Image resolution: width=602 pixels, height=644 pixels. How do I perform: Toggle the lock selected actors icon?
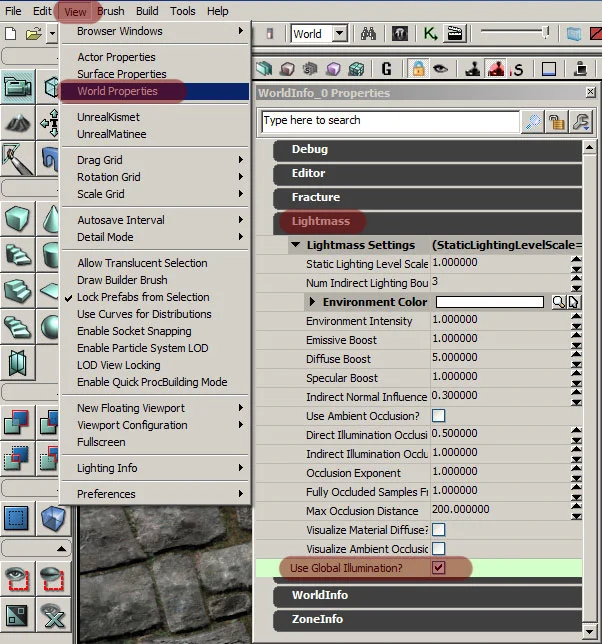pos(418,69)
